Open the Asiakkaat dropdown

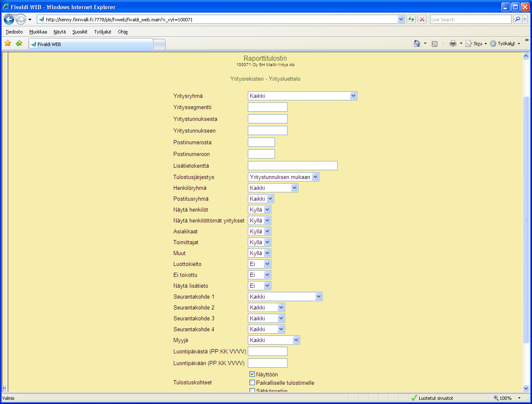point(260,231)
